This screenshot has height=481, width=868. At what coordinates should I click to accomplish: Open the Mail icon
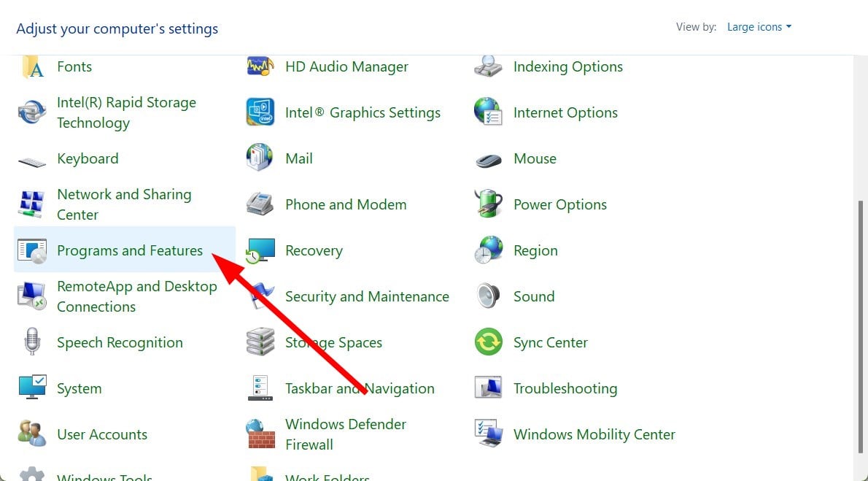(260, 158)
